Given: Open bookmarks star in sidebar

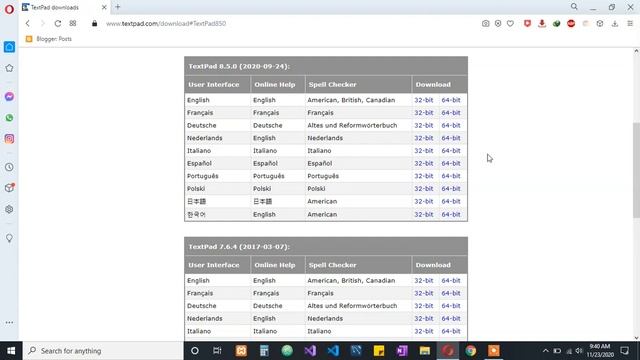Looking at the screenshot, I should click(9, 68).
